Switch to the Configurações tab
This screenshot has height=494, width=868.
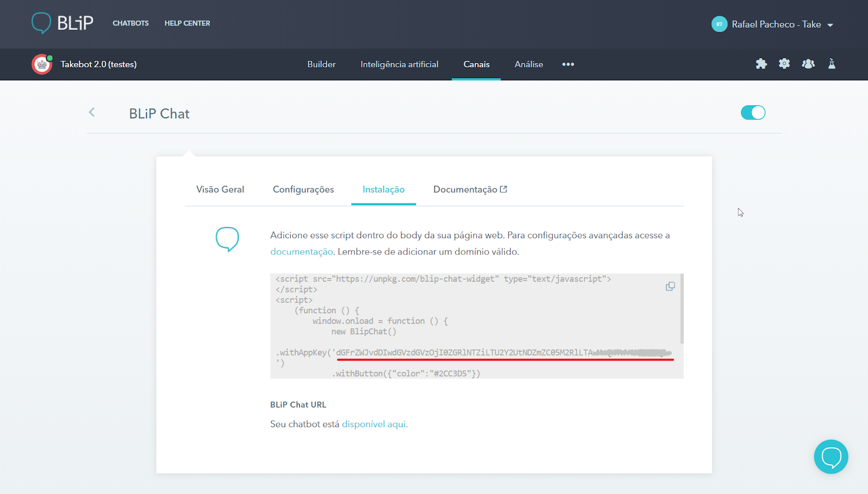tap(303, 189)
